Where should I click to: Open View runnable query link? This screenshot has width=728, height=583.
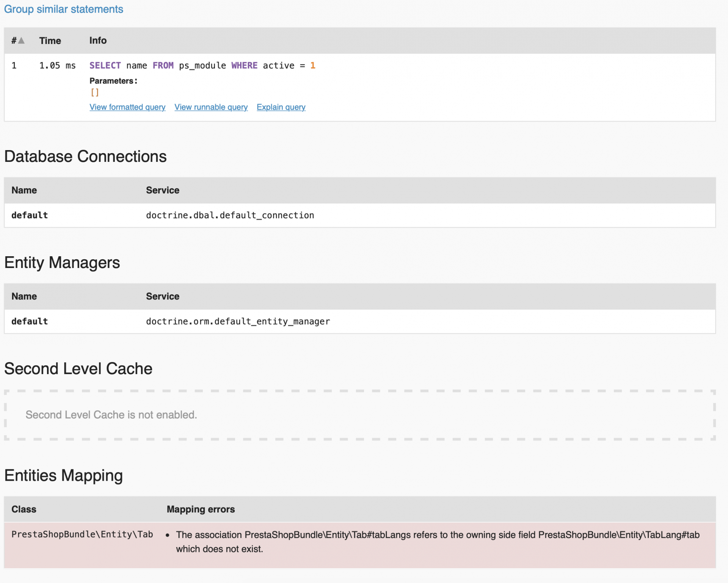pos(211,107)
